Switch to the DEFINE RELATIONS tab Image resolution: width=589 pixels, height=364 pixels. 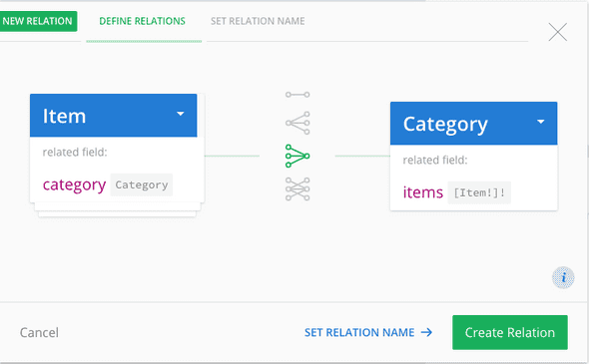point(143,21)
